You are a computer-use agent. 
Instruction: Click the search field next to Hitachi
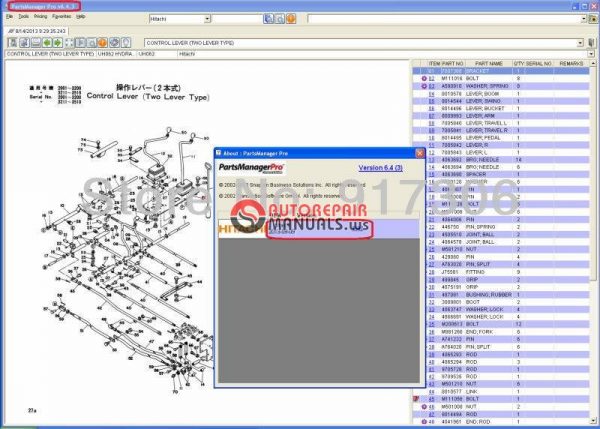[x=237, y=19]
